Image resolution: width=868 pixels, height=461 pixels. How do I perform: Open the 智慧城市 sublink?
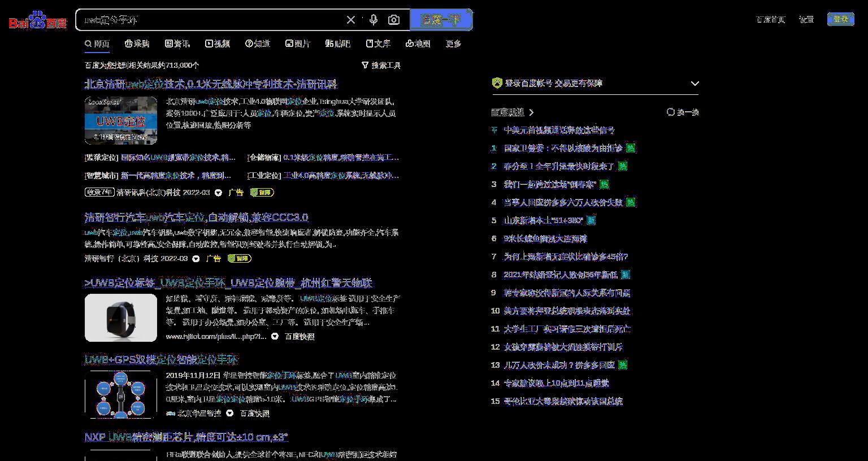(x=158, y=175)
